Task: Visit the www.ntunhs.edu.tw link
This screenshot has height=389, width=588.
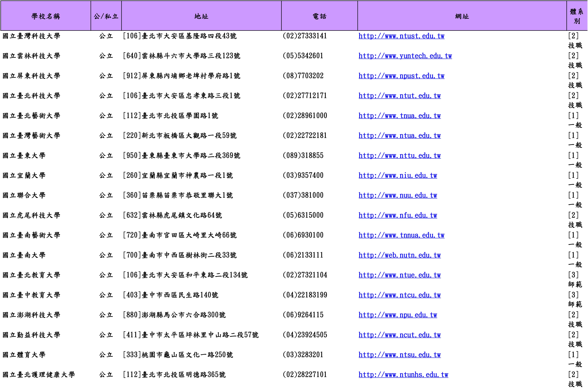Action: 403,375
